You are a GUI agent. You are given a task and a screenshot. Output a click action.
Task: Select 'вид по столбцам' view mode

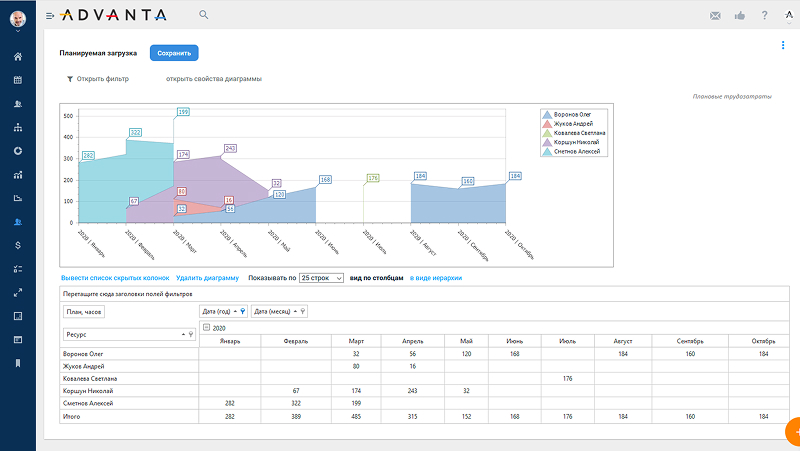pos(377,277)
